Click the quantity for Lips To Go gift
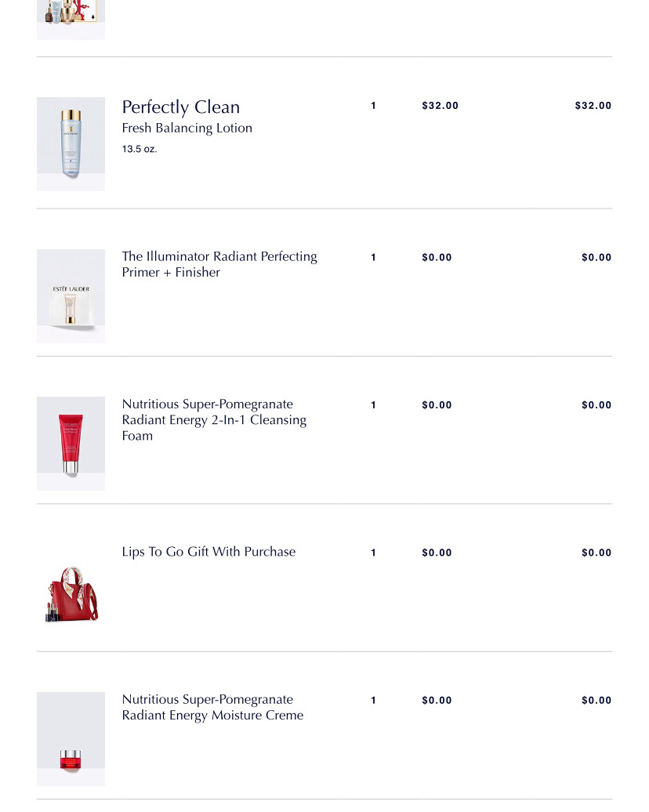This screenshot has height=812, width=649. point(374,553)
